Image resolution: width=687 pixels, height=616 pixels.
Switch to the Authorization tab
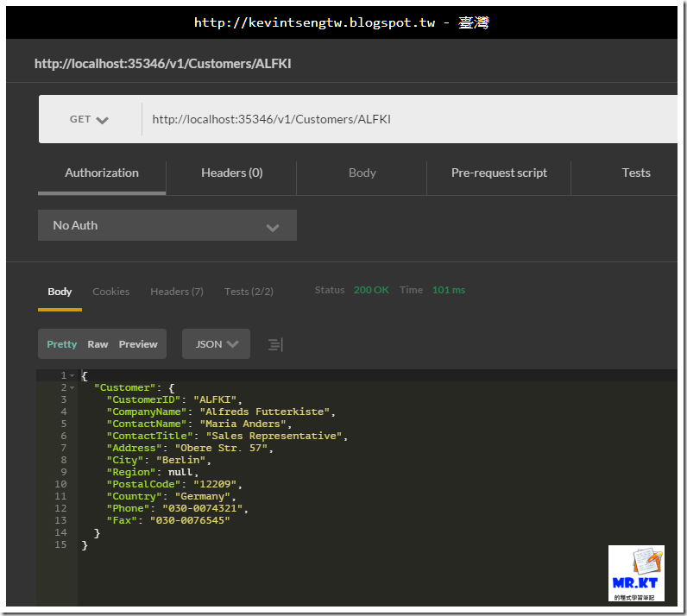click(x=102, y=173)
